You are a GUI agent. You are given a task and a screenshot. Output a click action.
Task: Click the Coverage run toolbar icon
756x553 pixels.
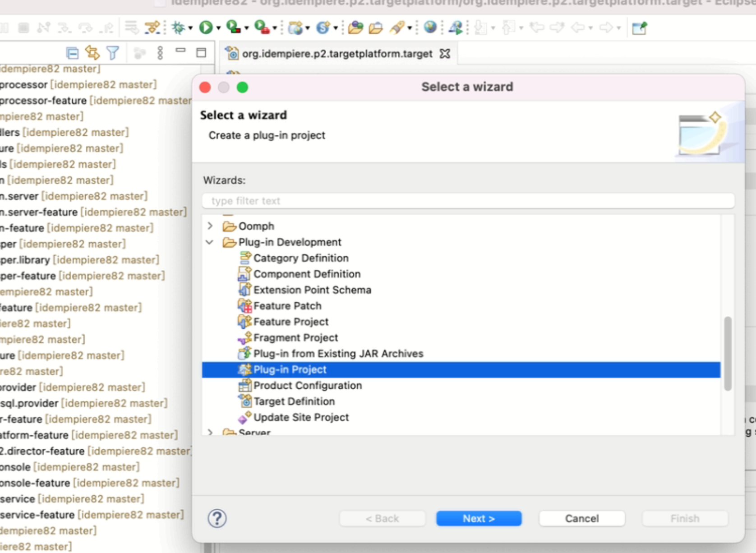pyautogui.click(x=233, y=28)
